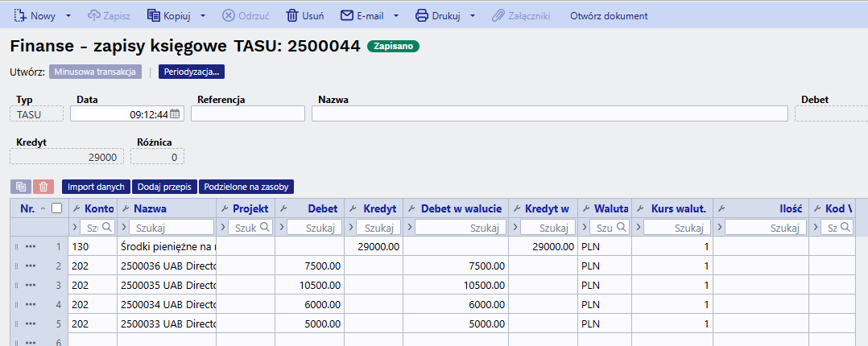The height and width of the screenshot is (346, 868).
Task: Expand the Kopiuj dropdown arrow
Action: click(x=203, y=16)
